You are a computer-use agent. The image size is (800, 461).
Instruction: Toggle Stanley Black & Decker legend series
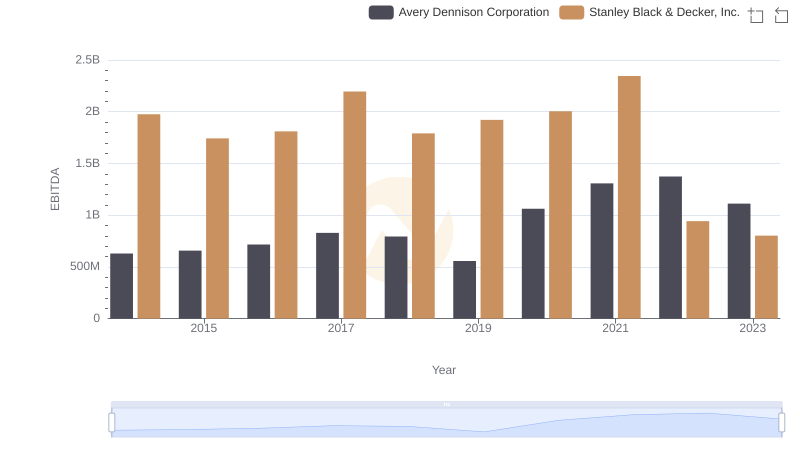649,12
